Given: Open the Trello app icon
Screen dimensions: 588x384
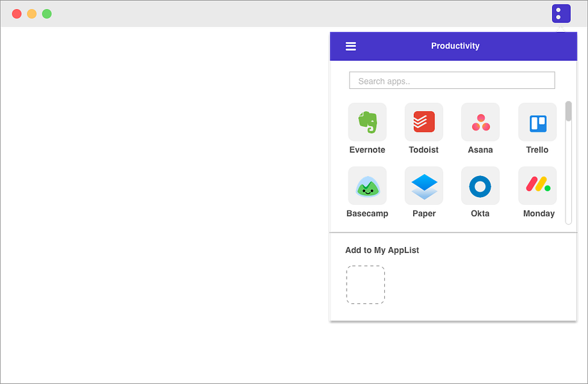Looking at the screenshot, I should [537, 122].
